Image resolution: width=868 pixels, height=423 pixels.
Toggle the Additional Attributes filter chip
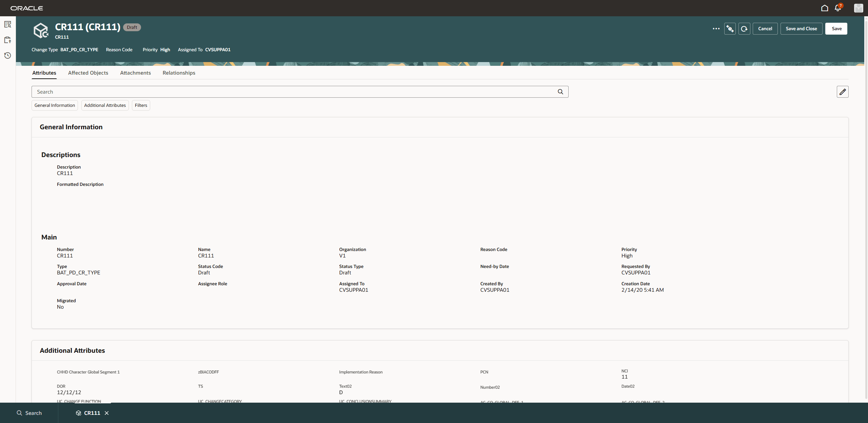[105, 105]
